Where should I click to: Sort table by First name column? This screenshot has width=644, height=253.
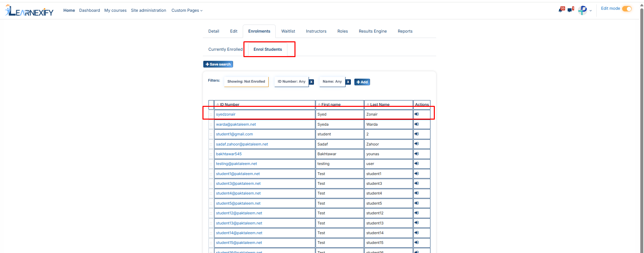point(331,104)
